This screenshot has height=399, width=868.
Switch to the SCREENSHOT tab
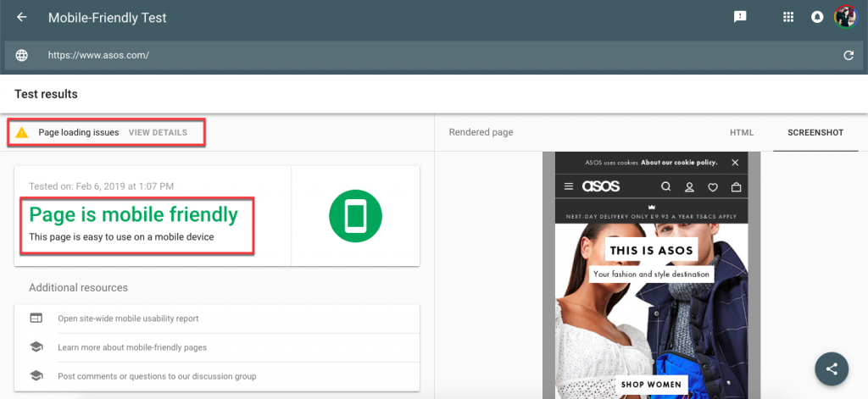(x=815, y=133)
